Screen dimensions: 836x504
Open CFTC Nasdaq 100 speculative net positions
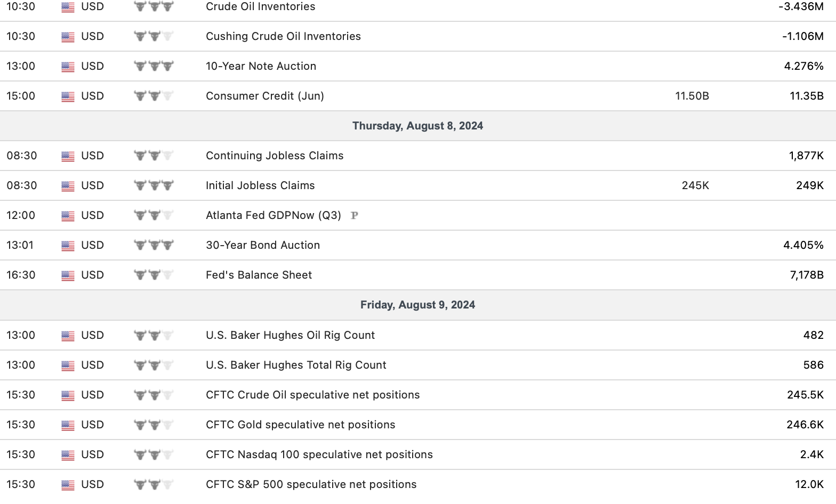tap(319, 454)
